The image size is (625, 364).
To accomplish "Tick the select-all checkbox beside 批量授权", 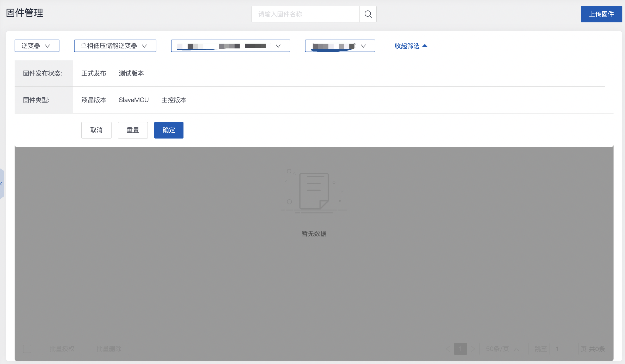I will (x=27, y=349).
